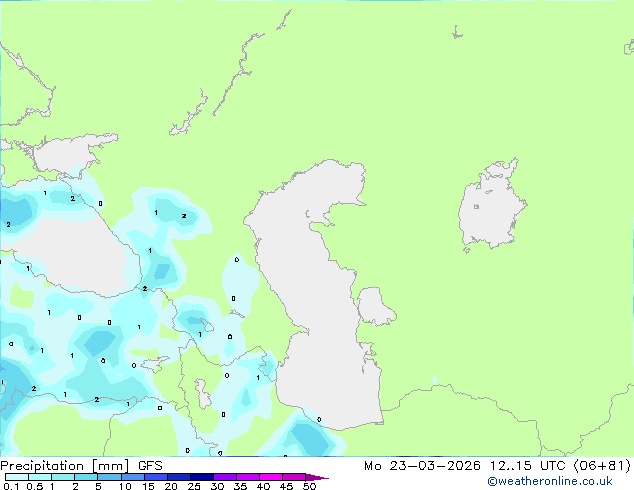Pick the legend swatch between 5 and 10
This screenshot has height=490, width=634.
pos(109,477)
